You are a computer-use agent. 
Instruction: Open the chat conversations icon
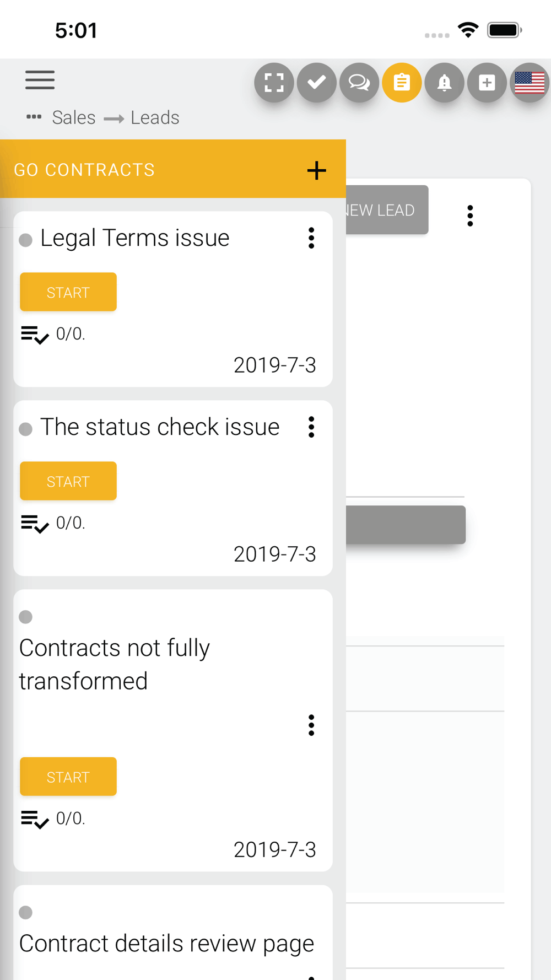click(x=359, y=83)
